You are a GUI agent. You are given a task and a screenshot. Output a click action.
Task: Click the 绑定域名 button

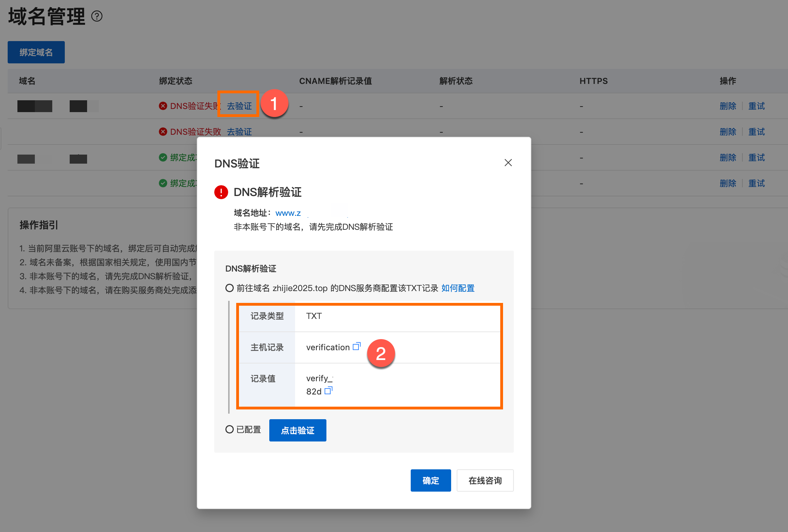click(x=36, y=52)
